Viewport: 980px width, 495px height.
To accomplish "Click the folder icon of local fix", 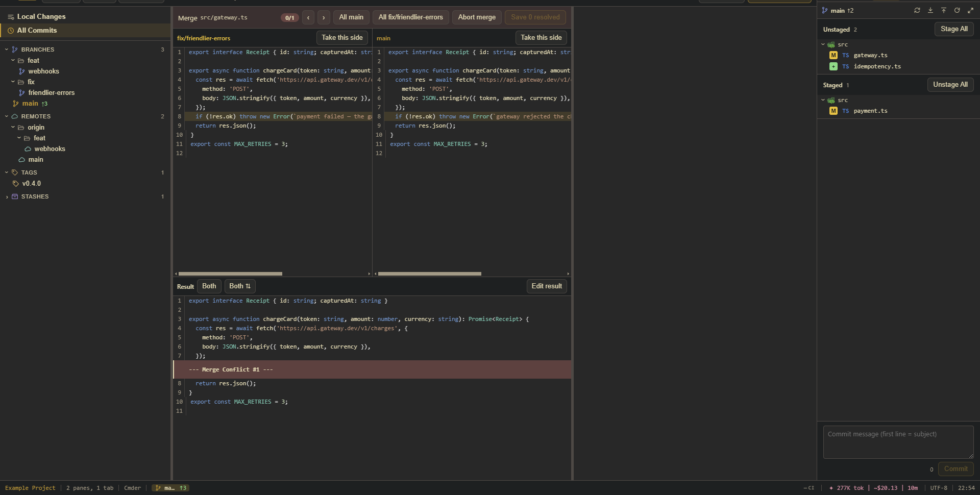I will point(21,82).
